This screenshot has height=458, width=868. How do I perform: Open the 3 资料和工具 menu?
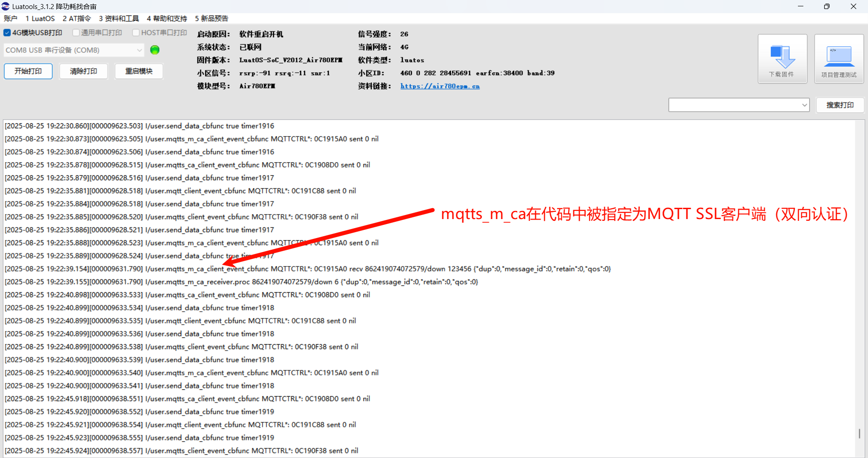(x=119, y=19)
